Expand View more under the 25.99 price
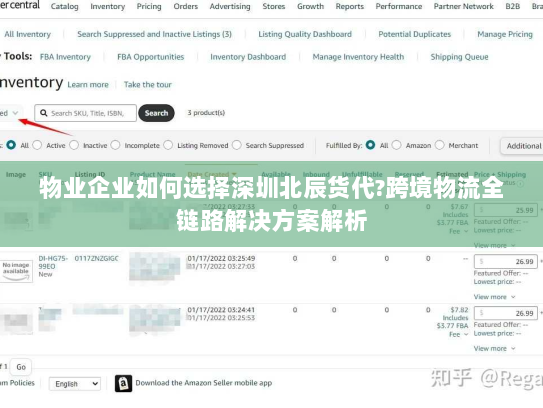 pos(494,245)
